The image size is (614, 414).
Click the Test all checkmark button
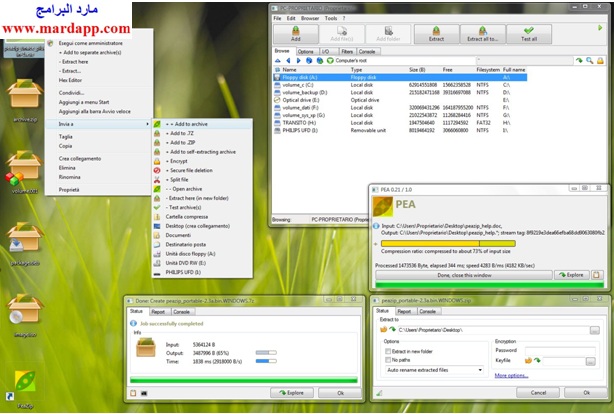point(529,34)
